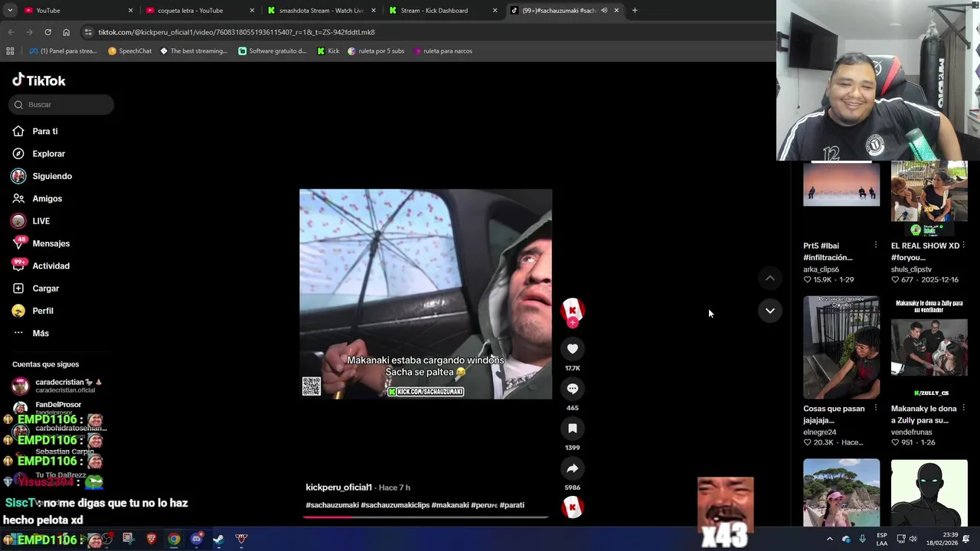Share video with the arrow icon
Image resolution: width=980 pixels, height=551 pixels.
[x=572, y=468]
